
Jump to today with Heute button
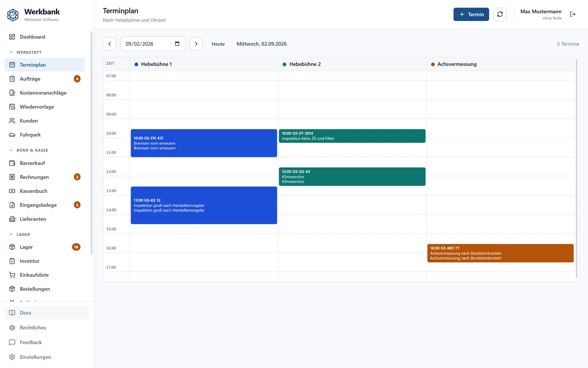click(218, 44)
